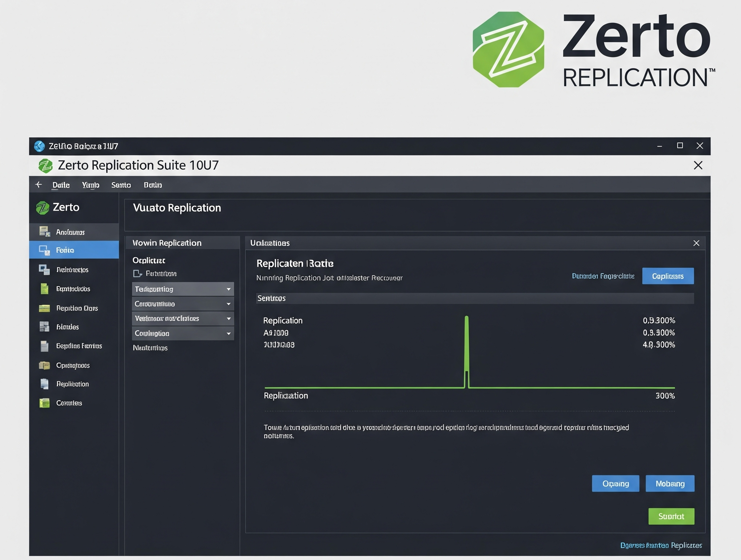Open the Botiin menu
The image size is (741, 560).
[153, 185]
